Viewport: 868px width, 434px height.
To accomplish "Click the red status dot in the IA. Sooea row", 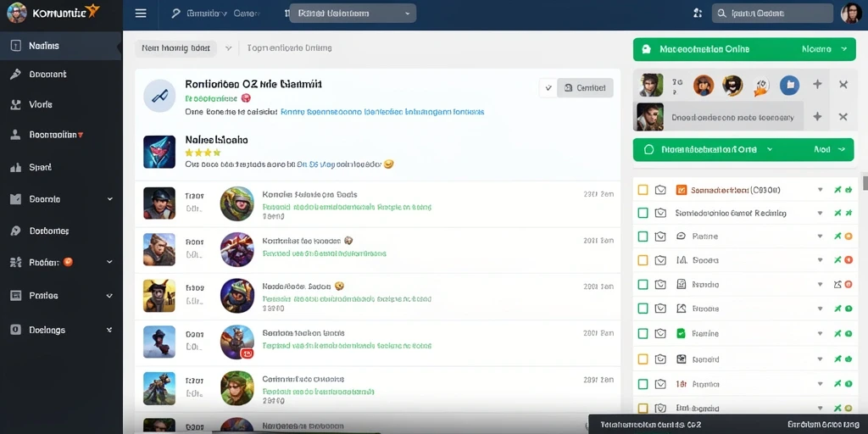I will tap(848, 259).
